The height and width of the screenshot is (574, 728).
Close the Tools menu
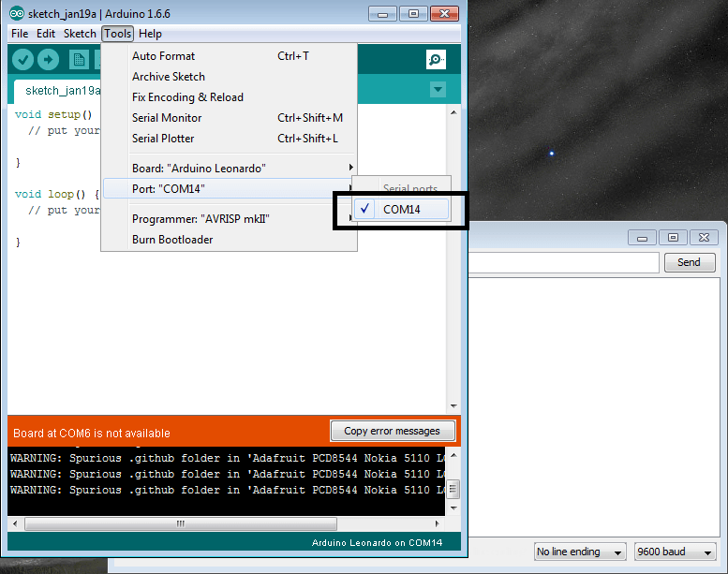pos(118,34)
